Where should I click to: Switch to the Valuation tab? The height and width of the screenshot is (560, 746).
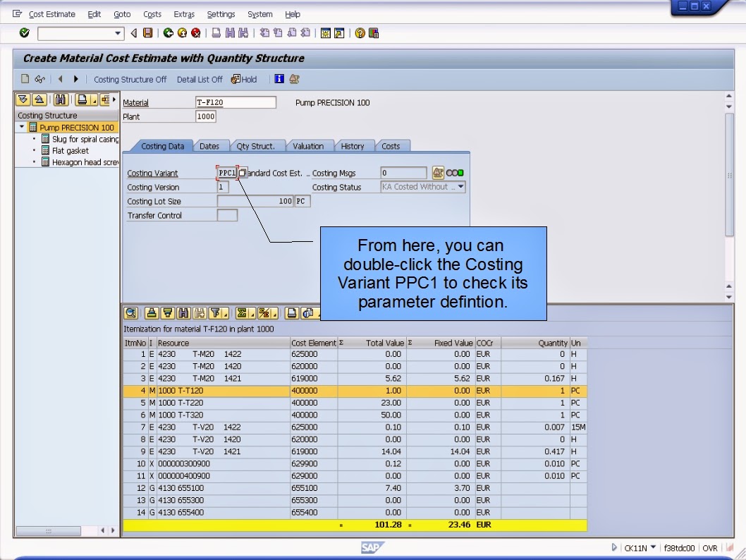(310, 146)
